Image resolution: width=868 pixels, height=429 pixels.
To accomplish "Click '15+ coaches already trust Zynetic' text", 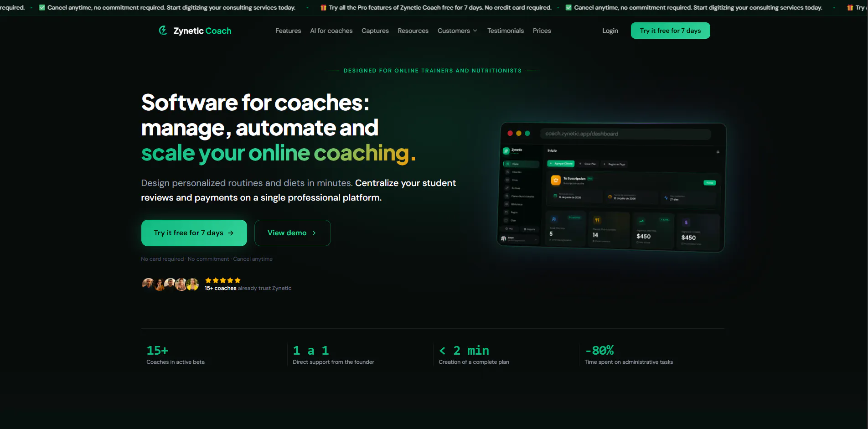I will (248, 288).
